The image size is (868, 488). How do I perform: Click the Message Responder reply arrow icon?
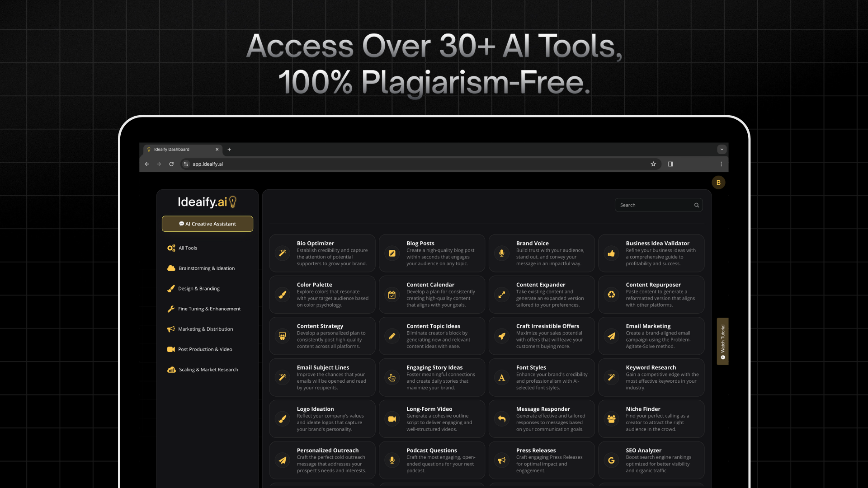[501, 419]
